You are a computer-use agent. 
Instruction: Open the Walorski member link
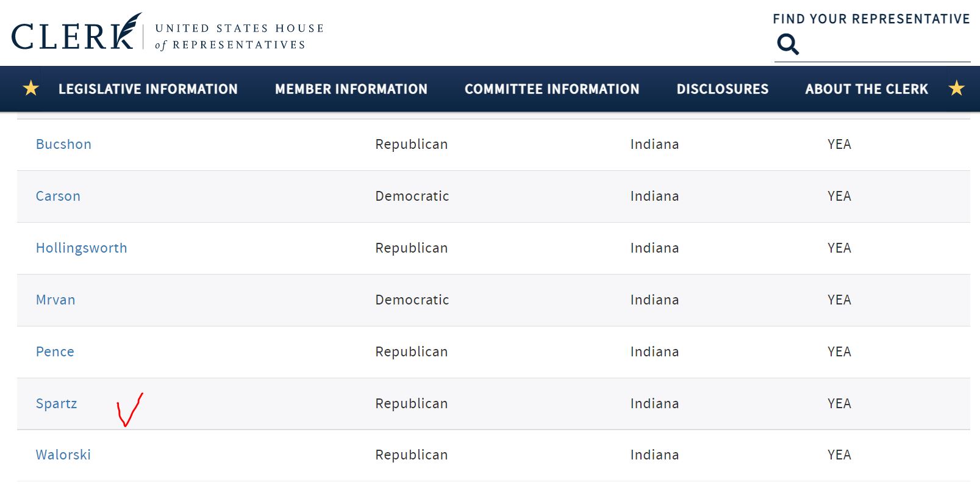pos(63,455)
